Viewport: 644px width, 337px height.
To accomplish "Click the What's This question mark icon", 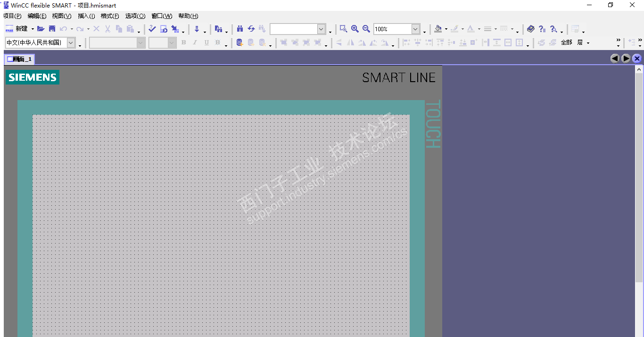I will [542, 29].
